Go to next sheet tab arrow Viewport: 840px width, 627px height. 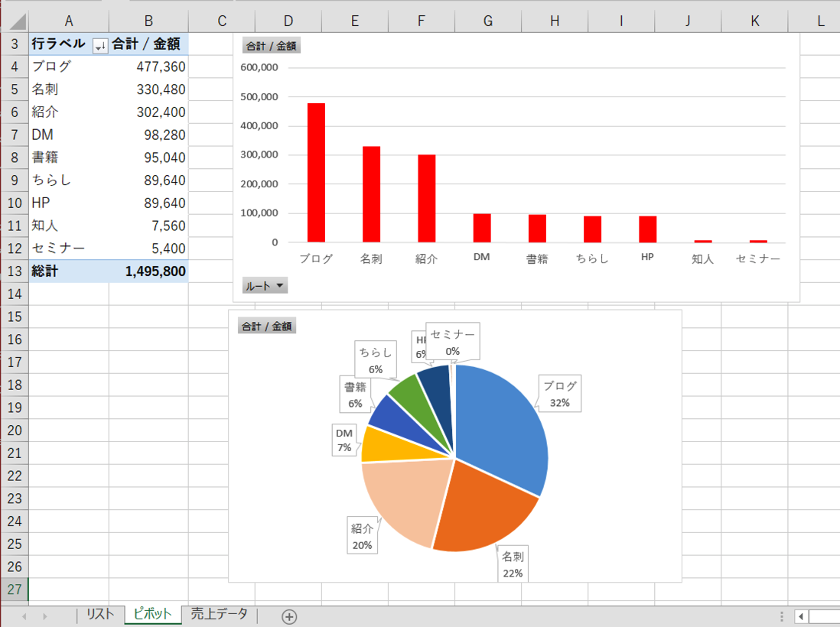[45, 617]
